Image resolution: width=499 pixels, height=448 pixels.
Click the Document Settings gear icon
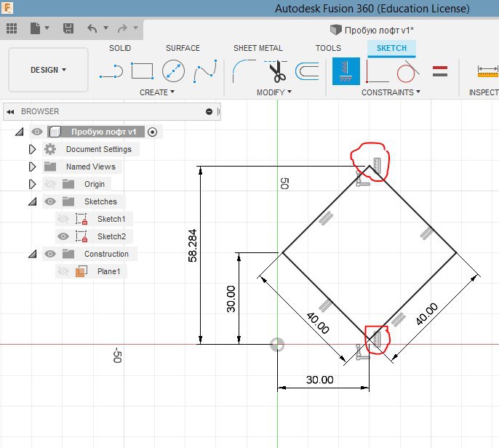[50, 149]
